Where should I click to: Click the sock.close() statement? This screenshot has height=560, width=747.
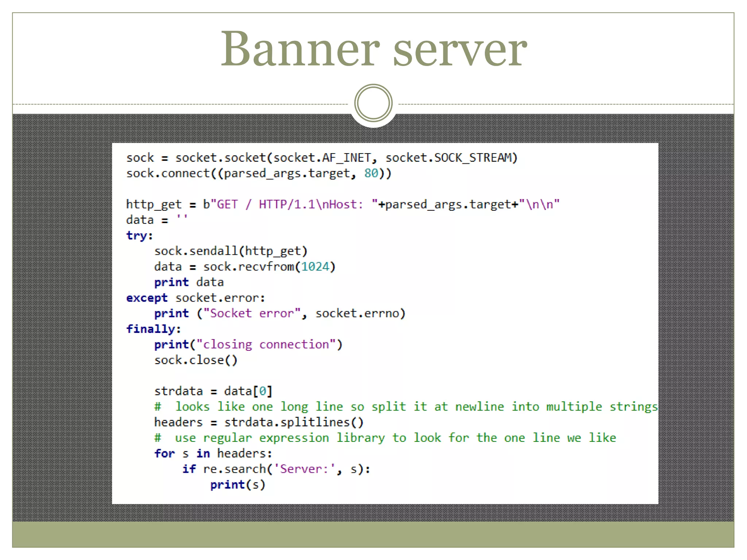[x=196, y=360]
